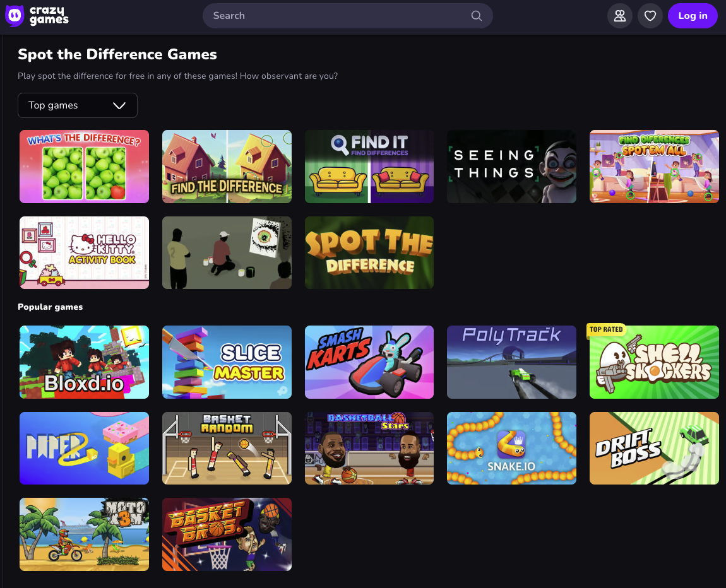This screenshot has height=588, width=726.
Task: Open Moto X3M game
Action: (84, 534)
